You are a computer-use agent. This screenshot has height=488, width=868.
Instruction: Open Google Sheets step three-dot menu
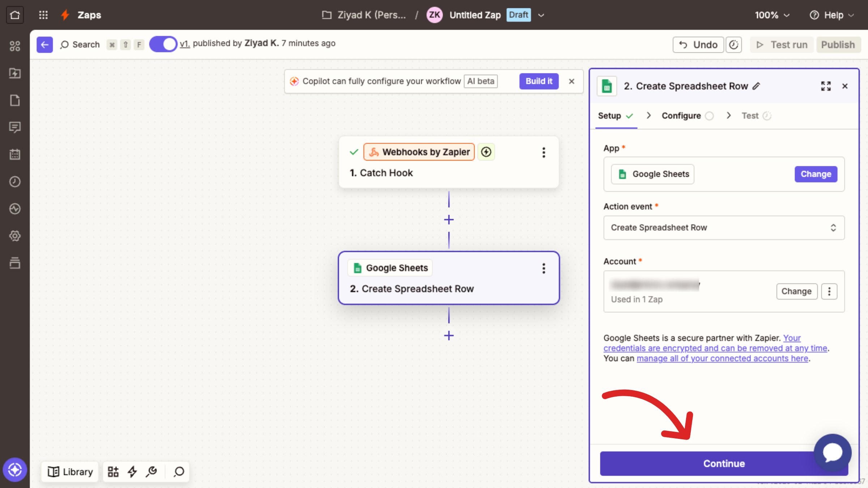(x=544, y=268)
